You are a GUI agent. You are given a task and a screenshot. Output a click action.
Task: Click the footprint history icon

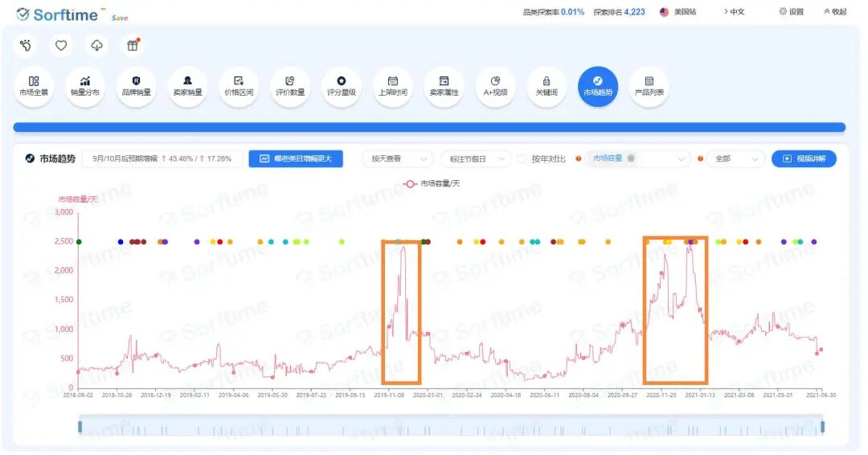coord(26,45)
